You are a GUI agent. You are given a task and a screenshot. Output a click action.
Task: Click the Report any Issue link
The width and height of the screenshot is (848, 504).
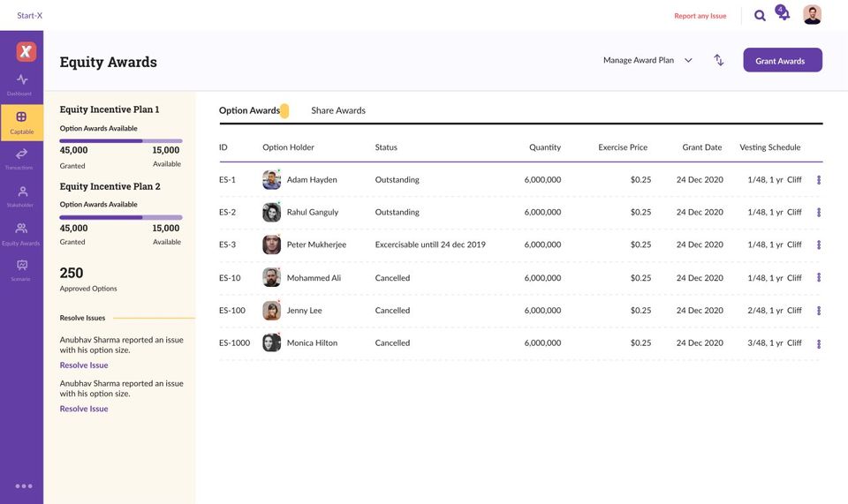click(700, 16)
